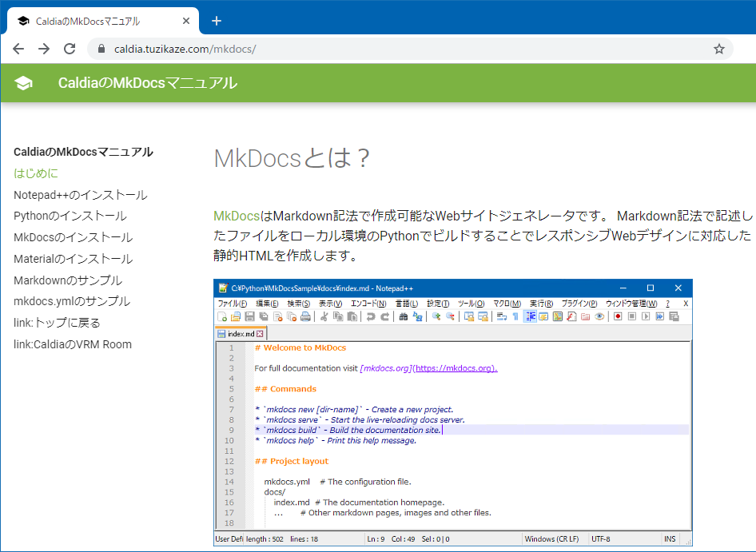Open the 検索(S) menu in Notepad++
This screenshot has height=552, width=756.
(x=298, y=304)
